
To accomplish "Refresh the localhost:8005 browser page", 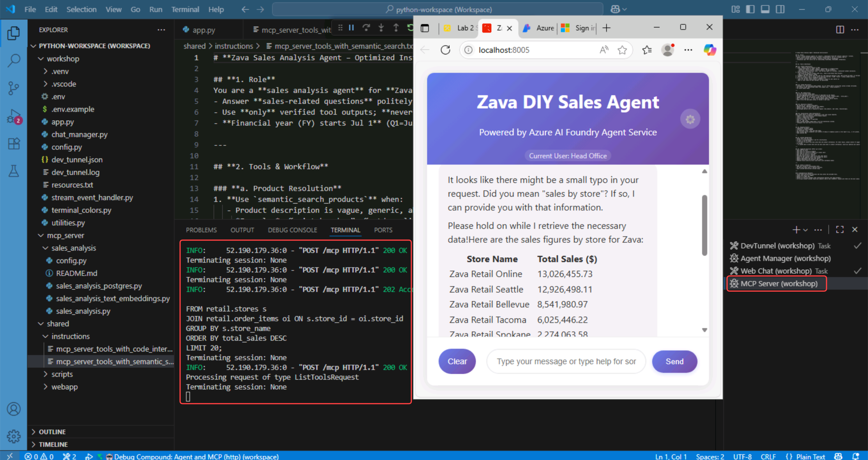I will tap(445, 50).
